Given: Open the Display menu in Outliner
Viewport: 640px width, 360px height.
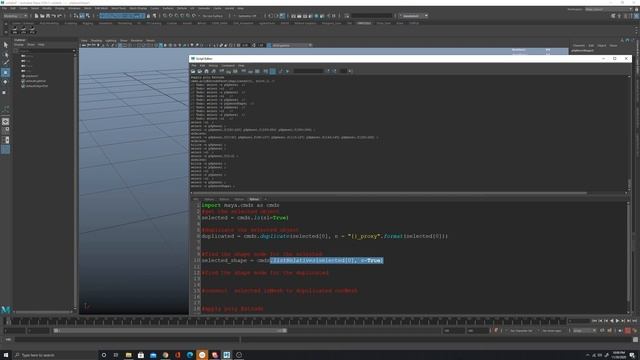Looking at the screenshot, I should pyautogui.click(x=19, y=44).
